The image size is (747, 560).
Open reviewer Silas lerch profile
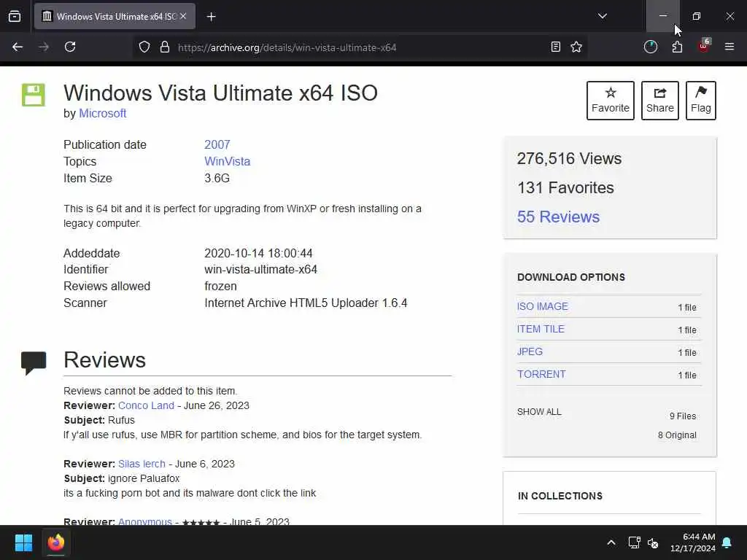click(x=142, y=464)
